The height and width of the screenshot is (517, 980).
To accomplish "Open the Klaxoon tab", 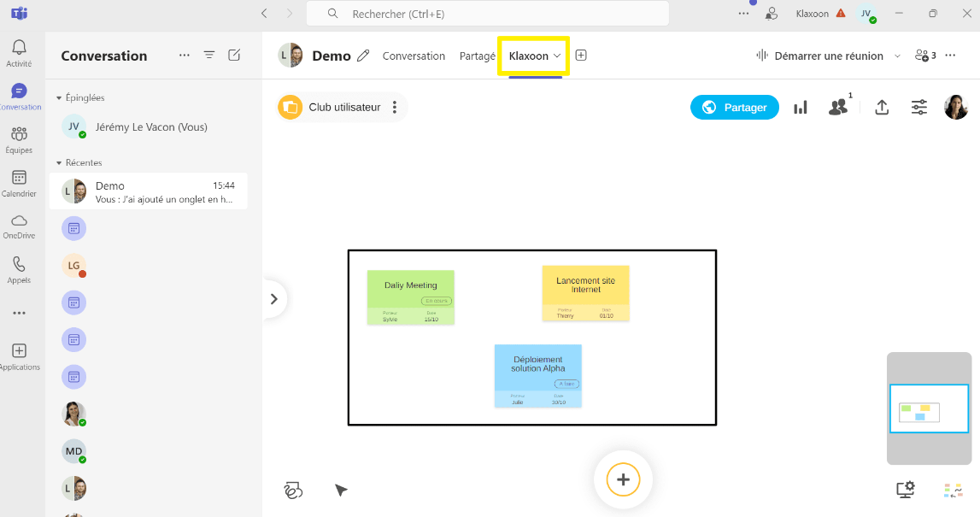I will (529, 56).
